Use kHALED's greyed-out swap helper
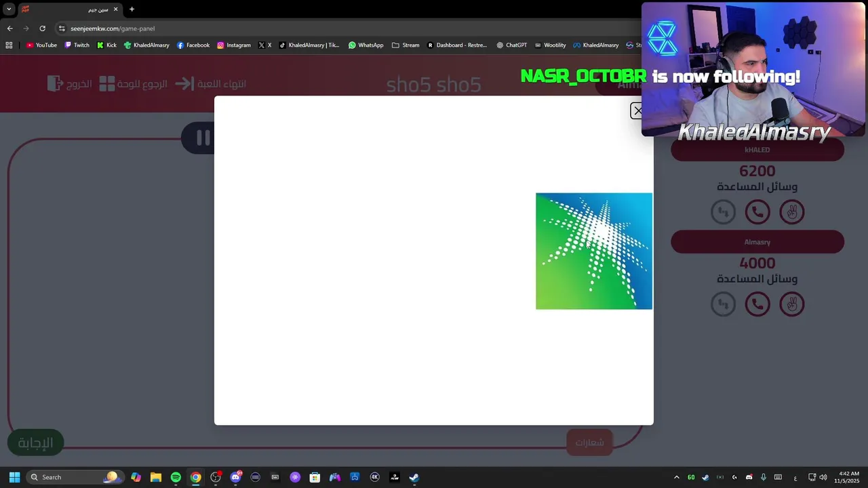The width and height of the screenshot is (868, 488). coord(724,212)
